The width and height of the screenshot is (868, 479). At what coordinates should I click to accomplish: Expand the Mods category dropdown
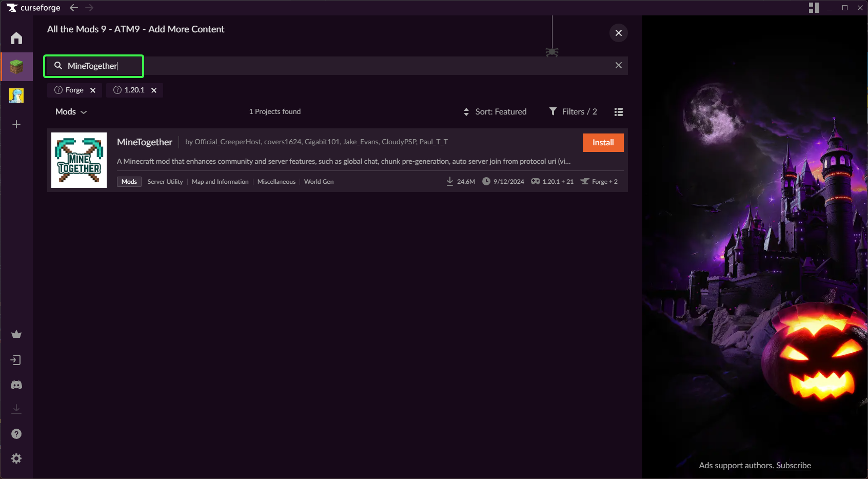tap(71, 112)
